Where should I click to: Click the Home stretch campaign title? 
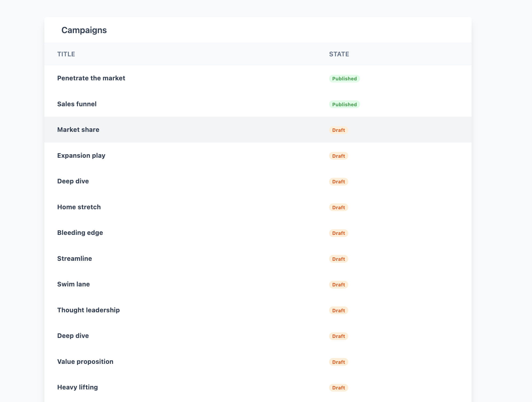(79, 207)
